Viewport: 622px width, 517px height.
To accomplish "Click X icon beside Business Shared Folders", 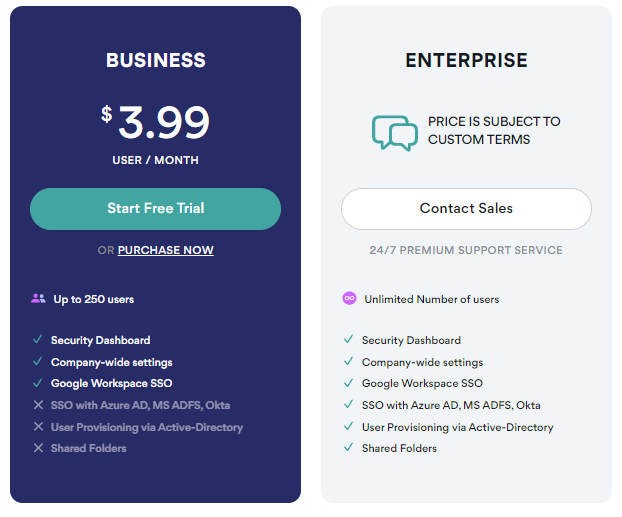I will point(38,448).
